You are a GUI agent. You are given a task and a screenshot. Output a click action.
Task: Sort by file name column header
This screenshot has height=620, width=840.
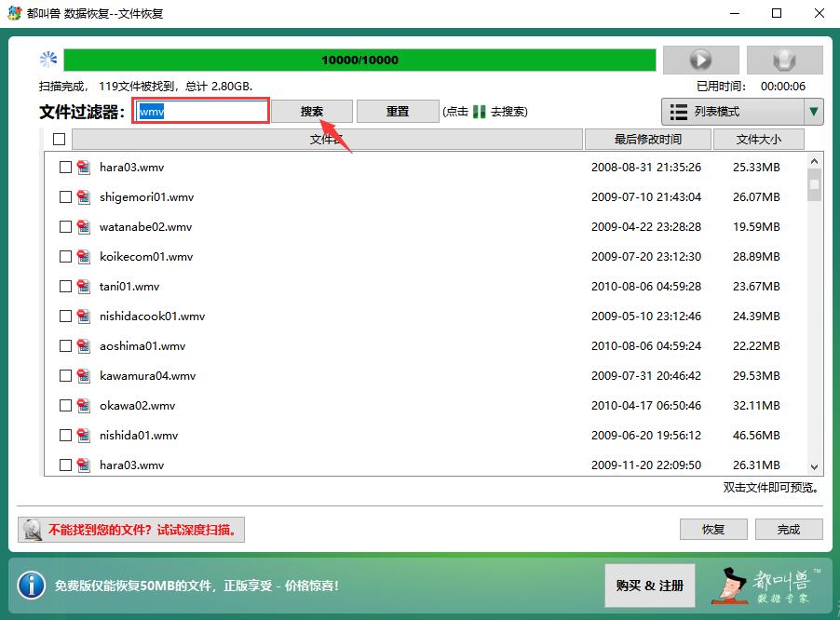point(326,140)
